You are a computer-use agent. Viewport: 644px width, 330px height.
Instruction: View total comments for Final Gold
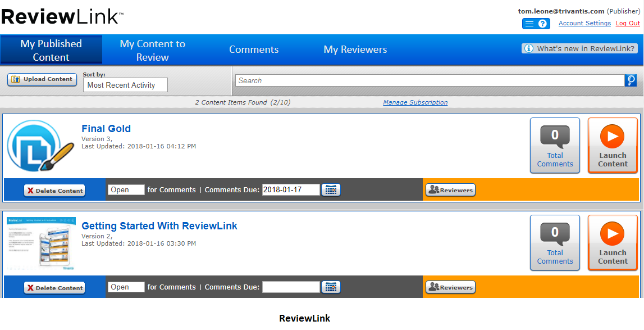[555, 145]
